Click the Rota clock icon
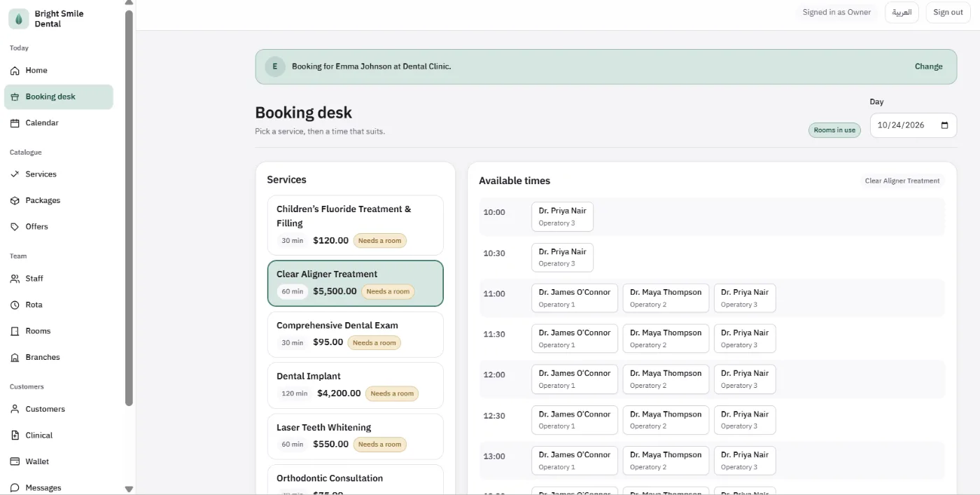 click(15, 305)
